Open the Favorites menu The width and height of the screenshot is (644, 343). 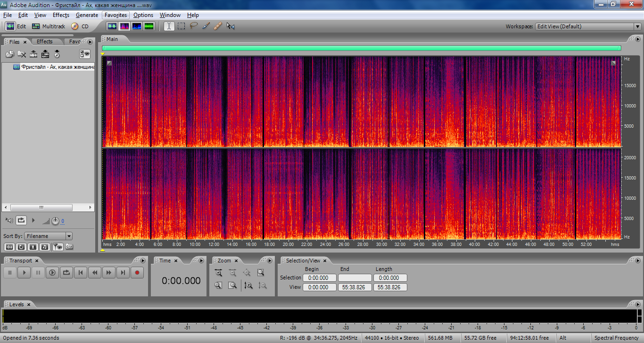pos(116,15)
